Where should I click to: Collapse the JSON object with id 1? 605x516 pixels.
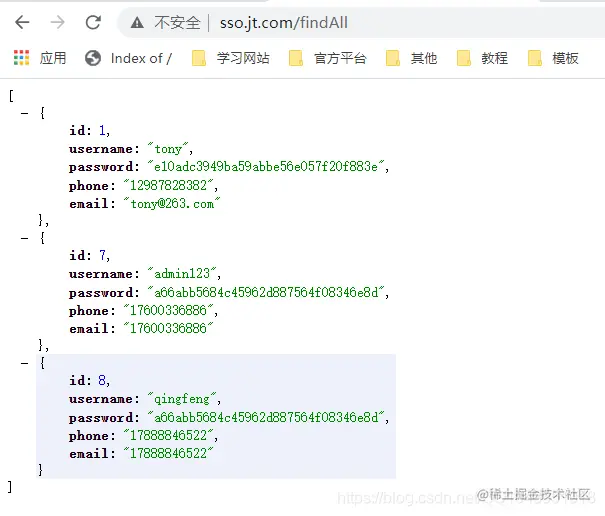click(24, 113)
